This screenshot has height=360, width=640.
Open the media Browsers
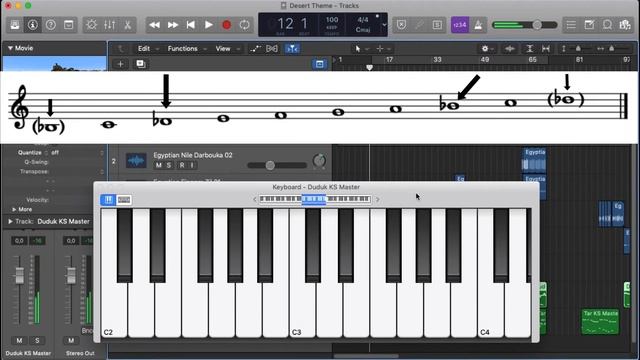pyautogui.click(x=625, y=25)
